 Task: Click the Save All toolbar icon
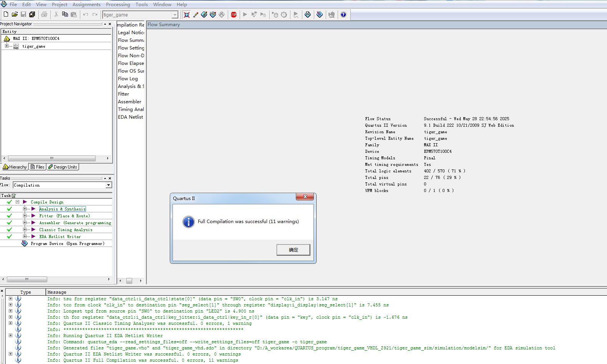point(32,15)
